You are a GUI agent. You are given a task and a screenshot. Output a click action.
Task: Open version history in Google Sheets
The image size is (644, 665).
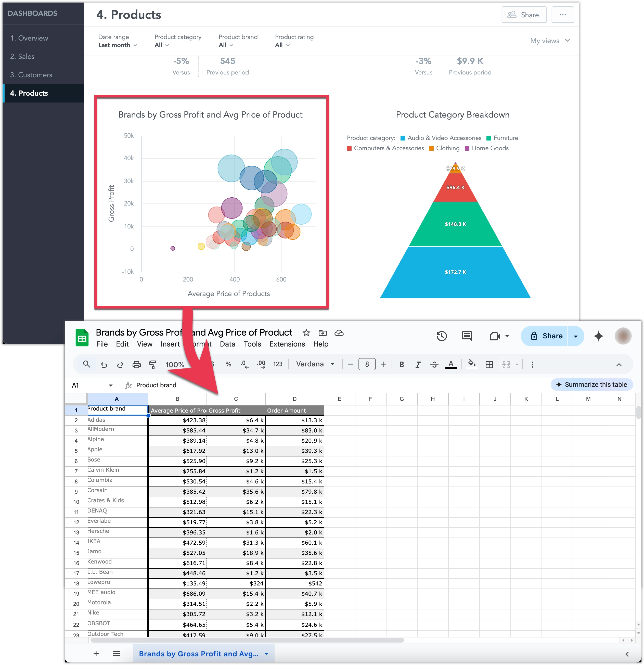pyautogui.click(x=441, y=336)
